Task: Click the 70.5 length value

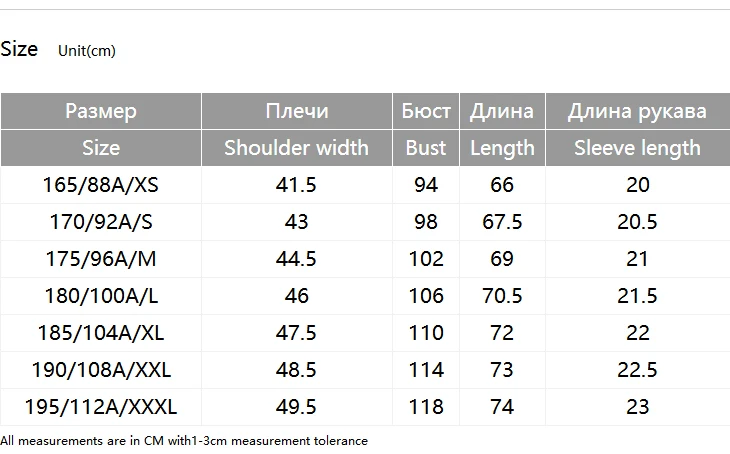Action: [x=502, y=296]
